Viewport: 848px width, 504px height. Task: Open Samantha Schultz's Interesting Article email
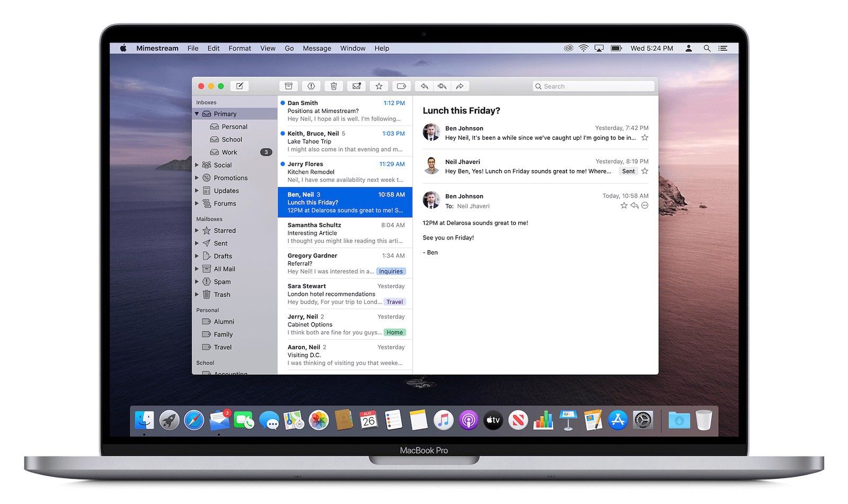pos(345,233)
